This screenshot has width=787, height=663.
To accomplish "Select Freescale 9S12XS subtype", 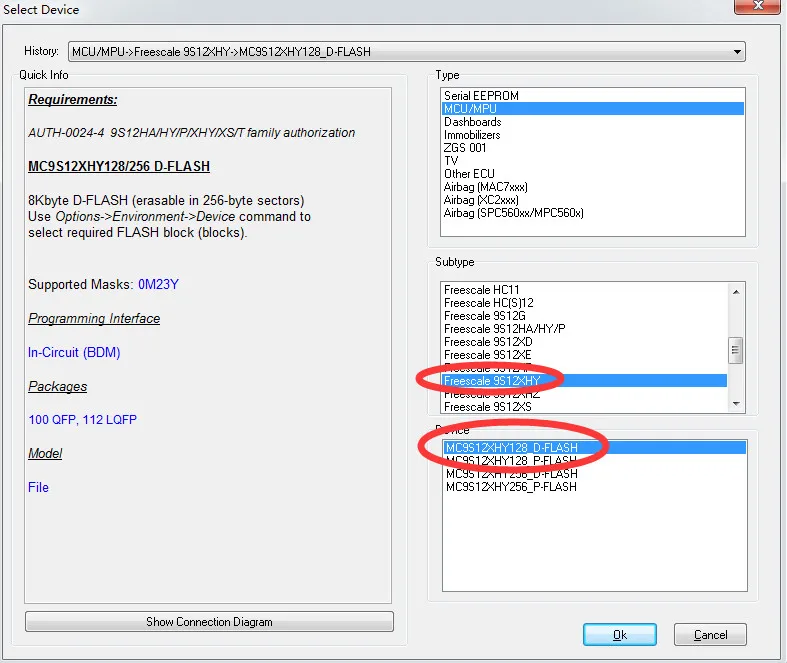I will pos(584,407).
